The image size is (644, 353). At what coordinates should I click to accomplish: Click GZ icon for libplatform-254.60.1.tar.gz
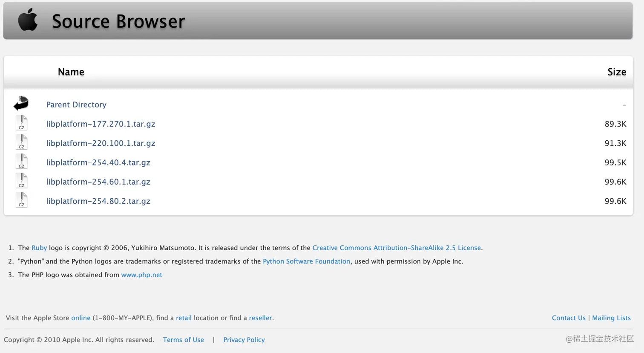point(22,180)
